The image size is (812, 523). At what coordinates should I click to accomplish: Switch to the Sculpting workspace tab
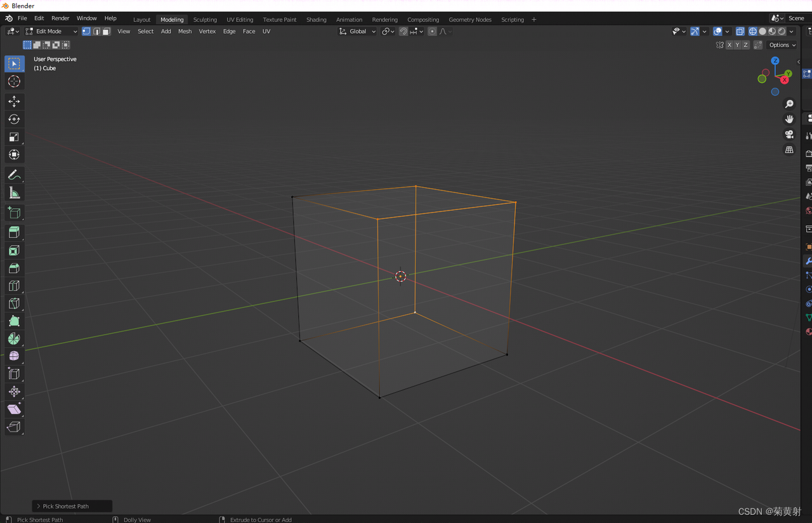pyautogui.click(x=205, y=20)
